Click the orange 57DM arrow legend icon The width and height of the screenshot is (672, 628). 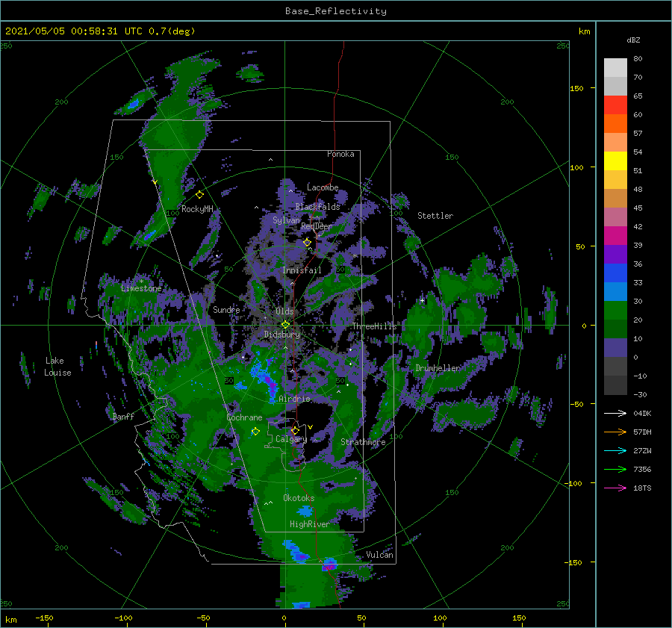(615, 432)
